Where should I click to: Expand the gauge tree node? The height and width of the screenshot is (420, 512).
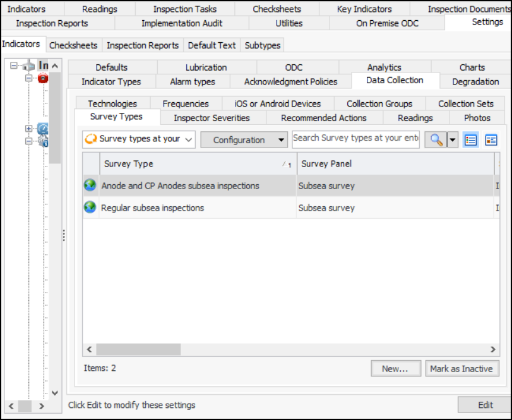28,129
